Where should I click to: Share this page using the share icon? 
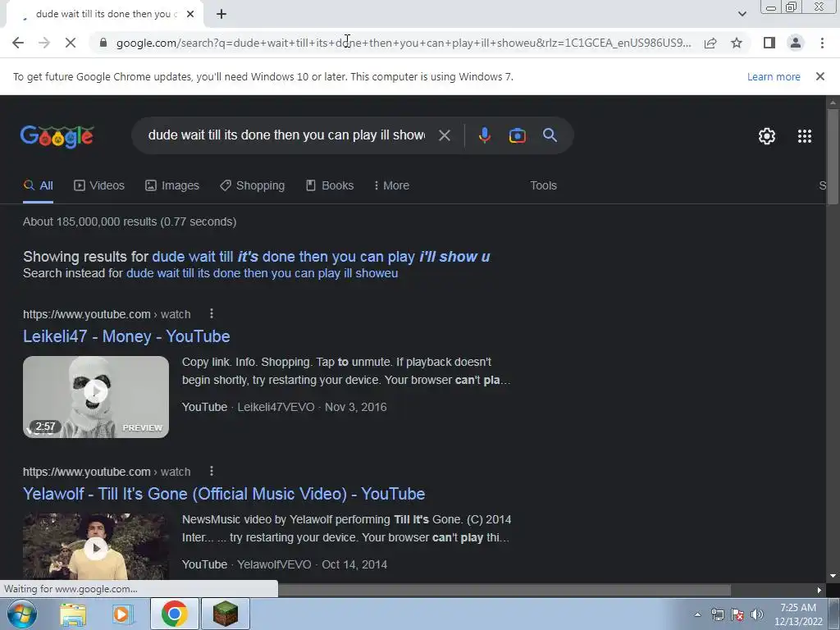[x=710, y=43]
